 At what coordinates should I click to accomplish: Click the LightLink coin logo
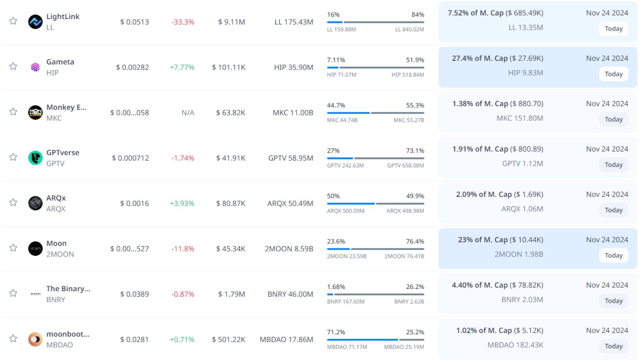(x=35, y=22)
